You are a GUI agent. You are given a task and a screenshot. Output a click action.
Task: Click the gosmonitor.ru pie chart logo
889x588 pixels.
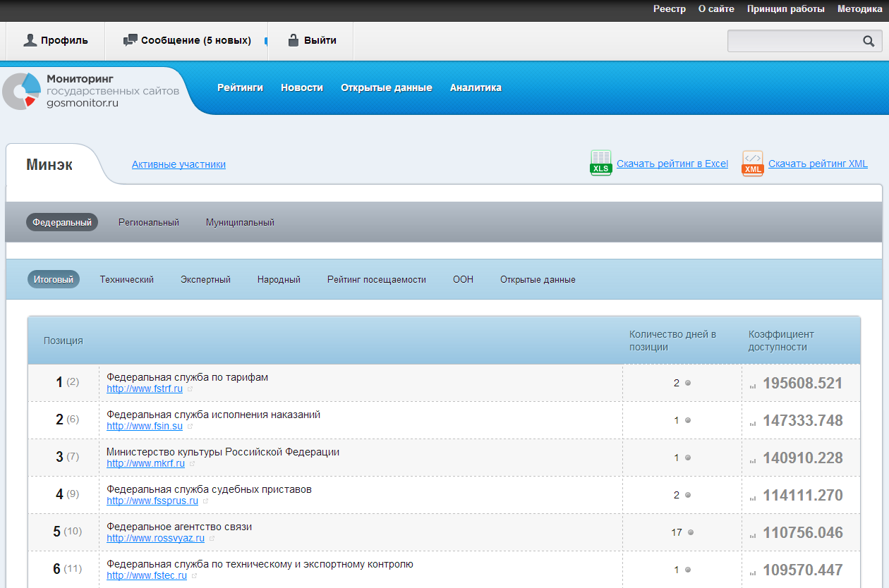click(x=21, y=91)
